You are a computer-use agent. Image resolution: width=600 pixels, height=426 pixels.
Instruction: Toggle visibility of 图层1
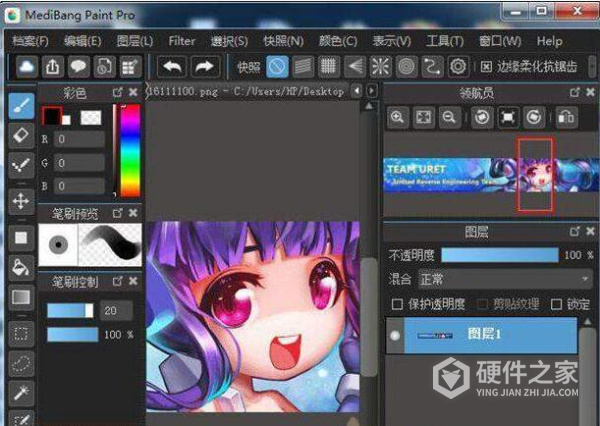[395, 335]
